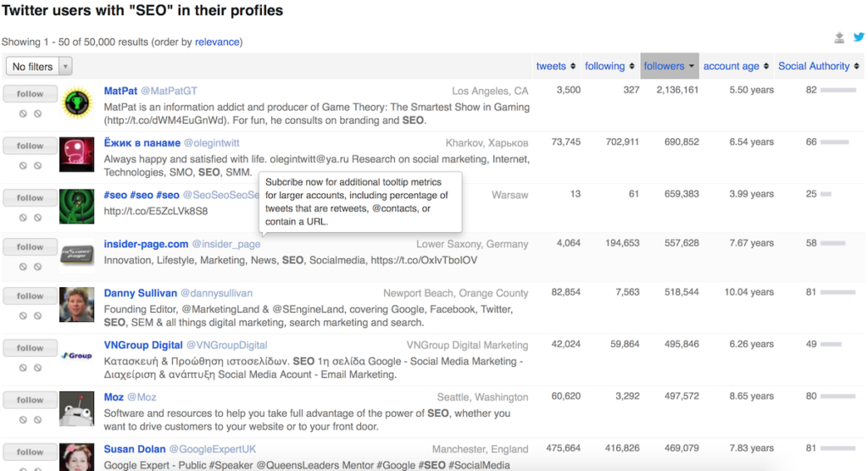Click right block icon in the Moz row
The image size is (868, 471).
click(37, 420)
